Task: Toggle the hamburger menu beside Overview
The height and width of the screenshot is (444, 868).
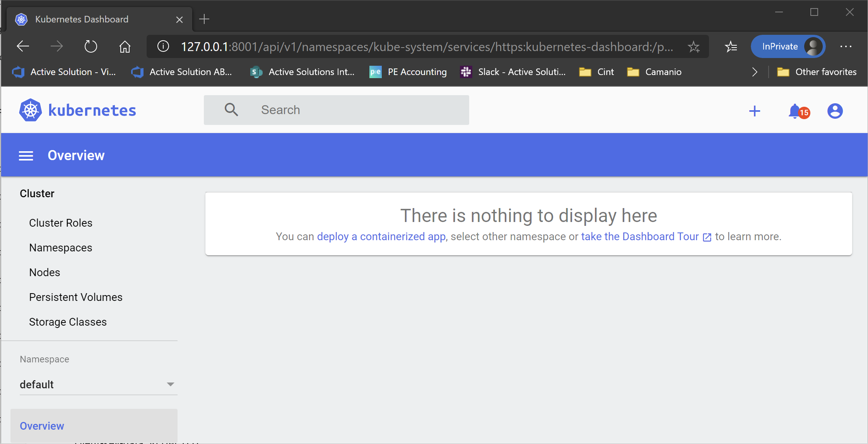Action: click(26, 156)
